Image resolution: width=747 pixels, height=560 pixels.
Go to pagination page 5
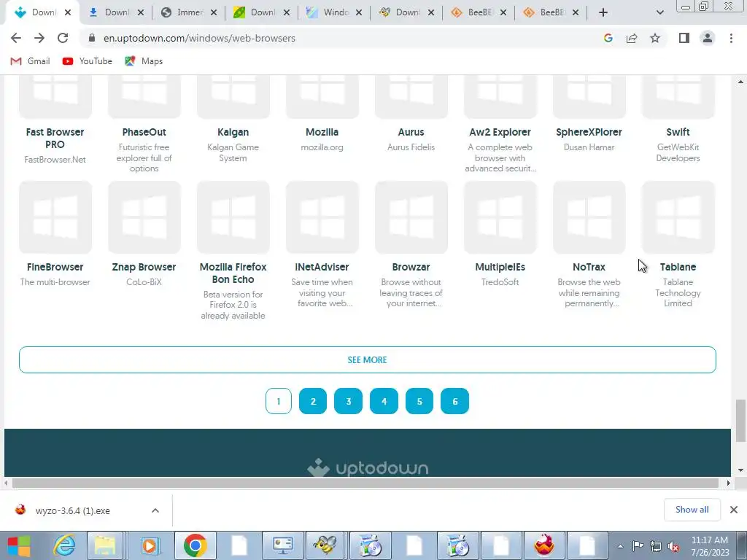click(x=419, y=402)
